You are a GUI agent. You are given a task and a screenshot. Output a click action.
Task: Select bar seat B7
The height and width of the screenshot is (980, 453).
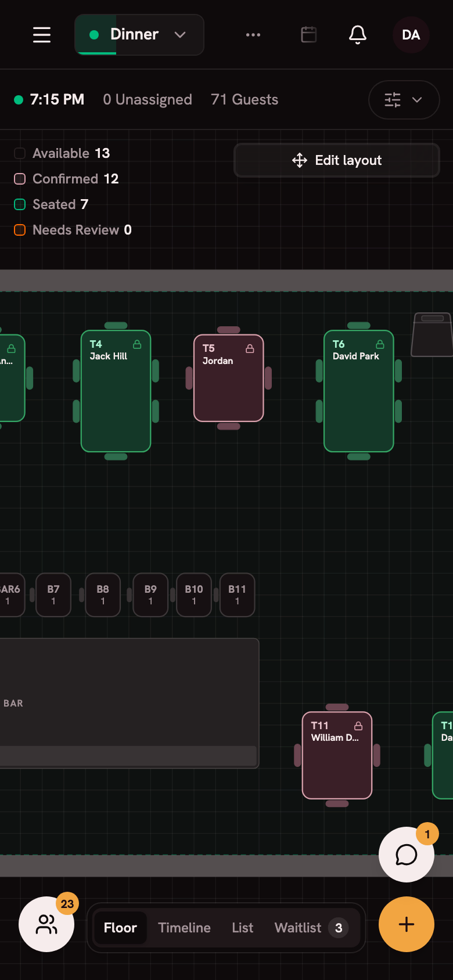pyautogui.click(x=53, y=595)
